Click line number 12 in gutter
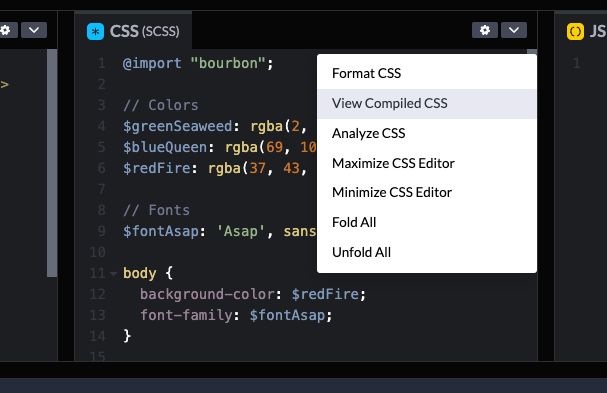Viewport: 607px width, 393px height. pyautogui.click(x=98, y=294)
